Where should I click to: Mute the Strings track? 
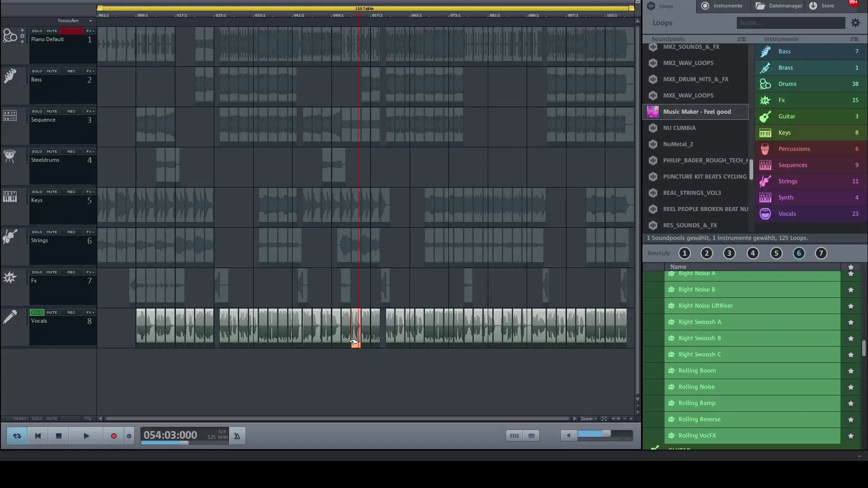pos(52,232)
